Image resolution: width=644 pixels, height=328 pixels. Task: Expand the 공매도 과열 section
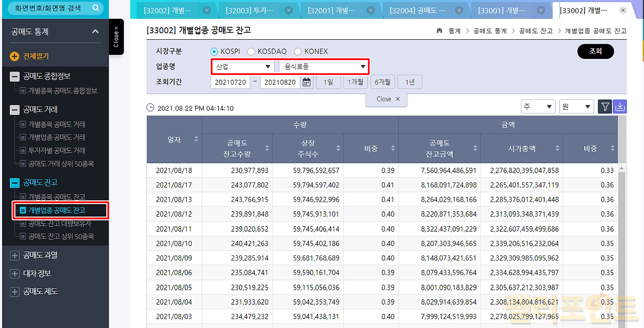point(15,255)
